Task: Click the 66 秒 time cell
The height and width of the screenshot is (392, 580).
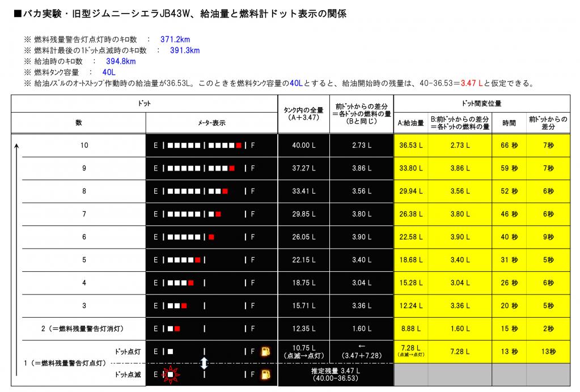Action: pyautogui.click(x=509, y=145)
